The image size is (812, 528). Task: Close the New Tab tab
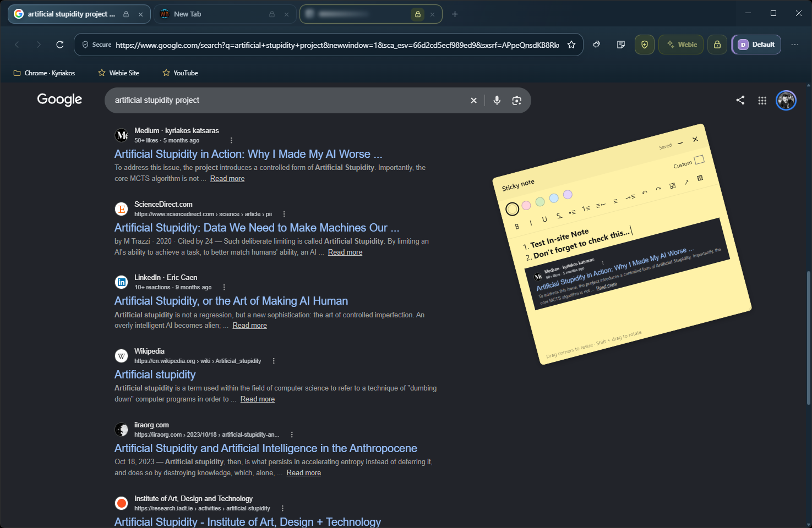[x=286, y=14]
